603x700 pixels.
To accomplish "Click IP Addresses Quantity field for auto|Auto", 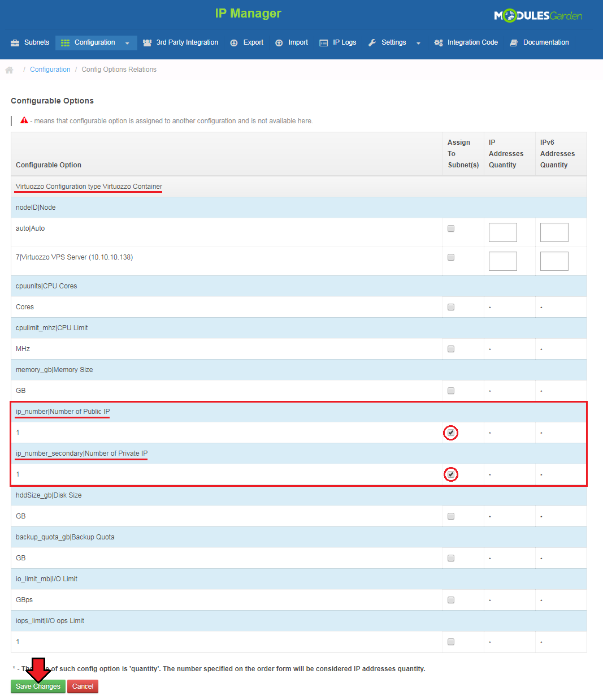I will [x=503, y=232].
